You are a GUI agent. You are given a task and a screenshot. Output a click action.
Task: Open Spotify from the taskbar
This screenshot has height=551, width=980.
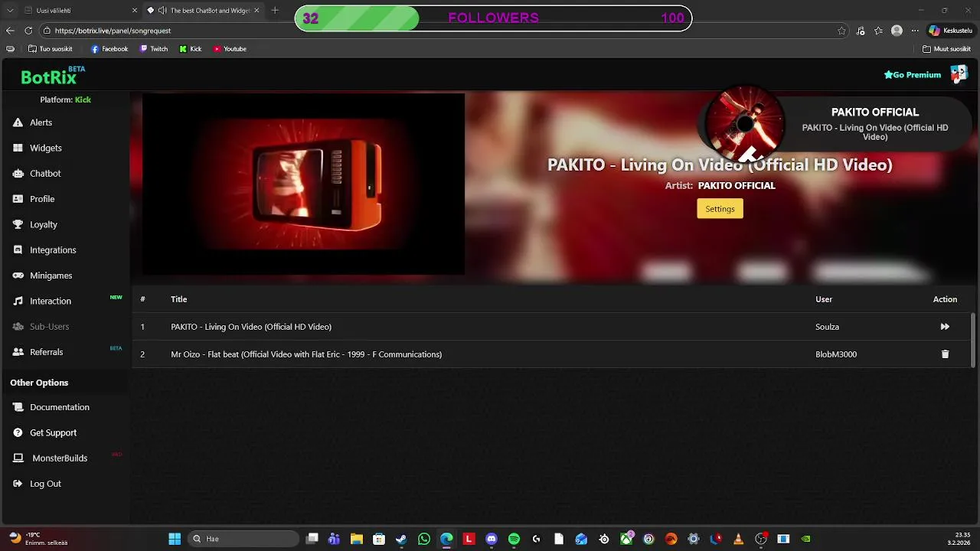tap(514, 539)
